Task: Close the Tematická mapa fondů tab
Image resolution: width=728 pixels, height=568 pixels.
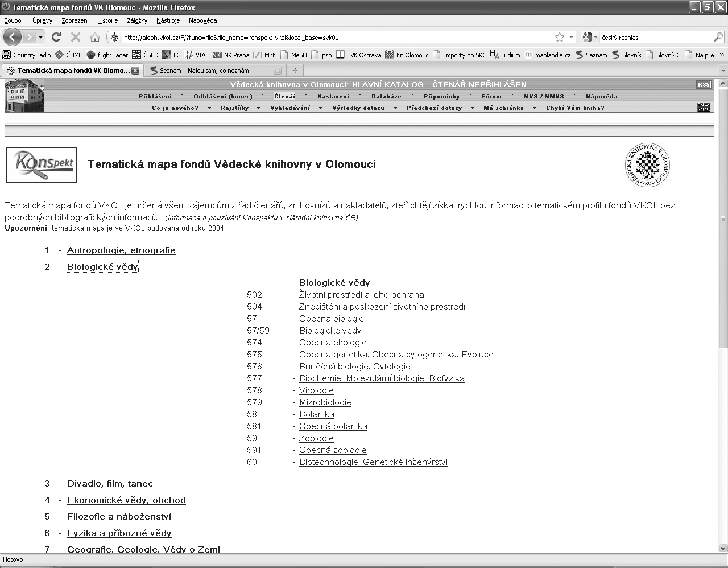Action: [135, 71]
